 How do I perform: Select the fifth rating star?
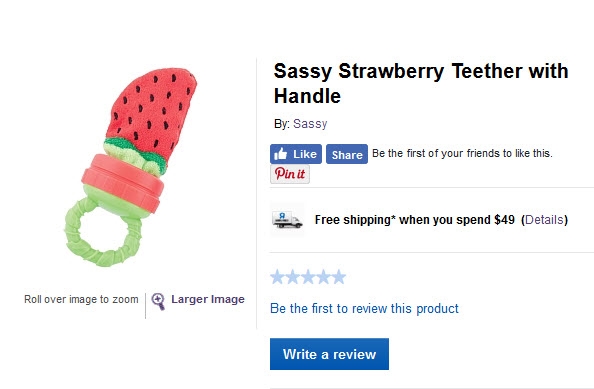click(x=339, y=277)
